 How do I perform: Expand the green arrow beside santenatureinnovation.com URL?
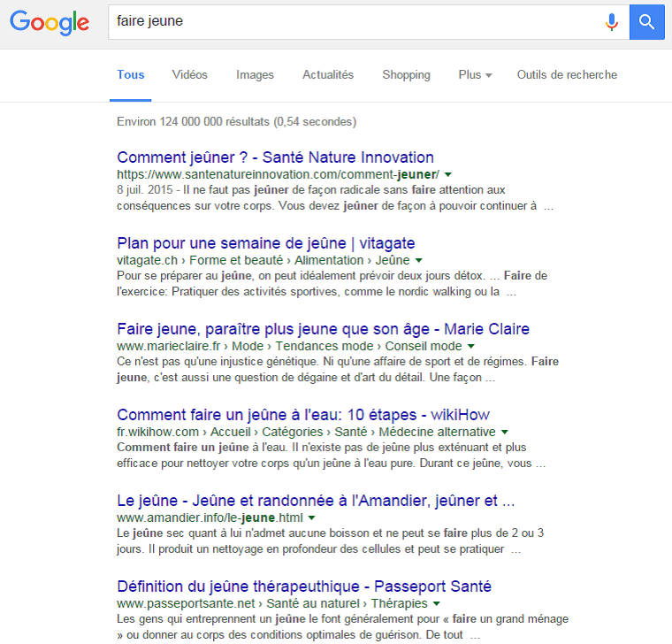pyautogui.click(x=448, y=175)
